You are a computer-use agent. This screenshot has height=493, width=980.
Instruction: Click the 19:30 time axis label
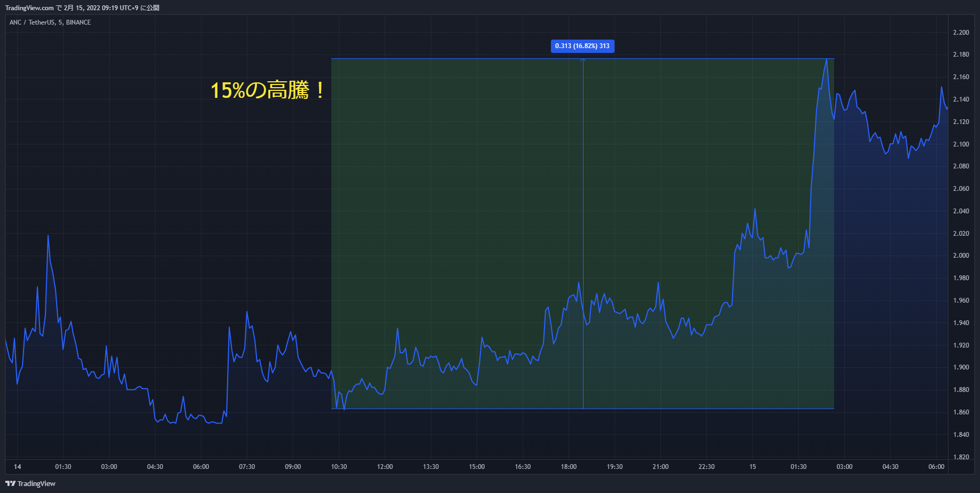pyautogui.click(x=615, y=467)
